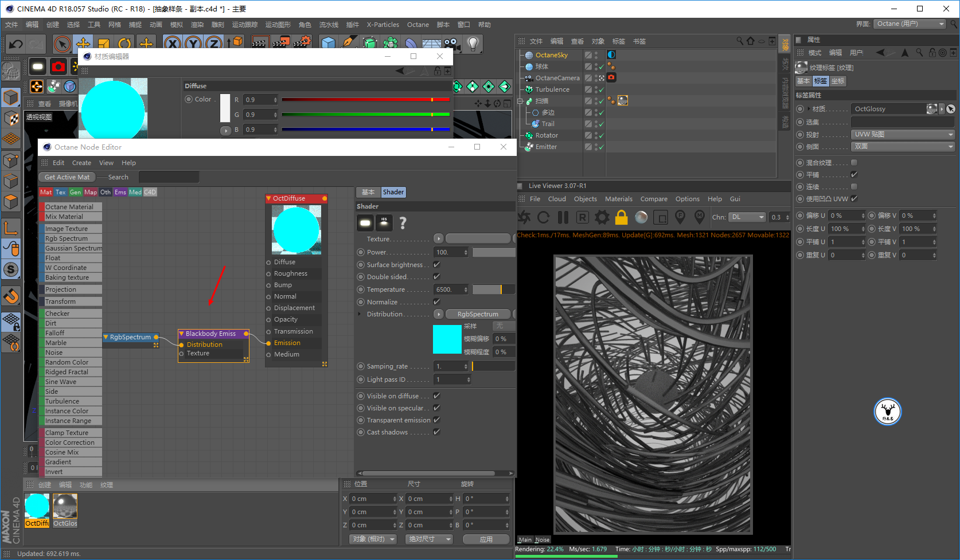Toggle Live Viewer render lock padlock

[621, 217]
